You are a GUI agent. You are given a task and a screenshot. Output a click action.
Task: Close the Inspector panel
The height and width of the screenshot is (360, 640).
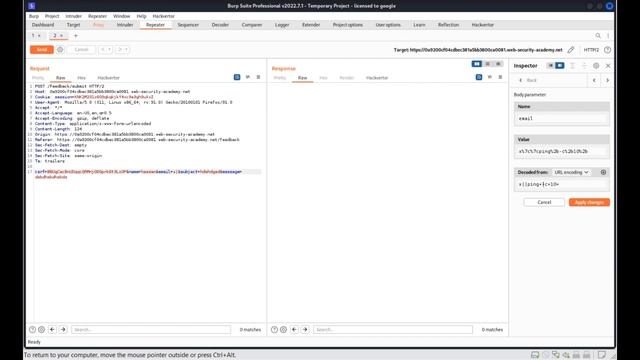(608, 66)
